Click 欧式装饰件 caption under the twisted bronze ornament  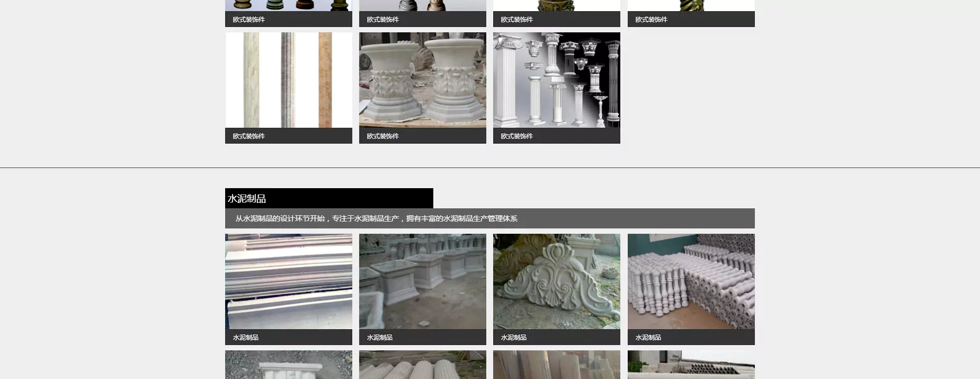click(652, 20)
